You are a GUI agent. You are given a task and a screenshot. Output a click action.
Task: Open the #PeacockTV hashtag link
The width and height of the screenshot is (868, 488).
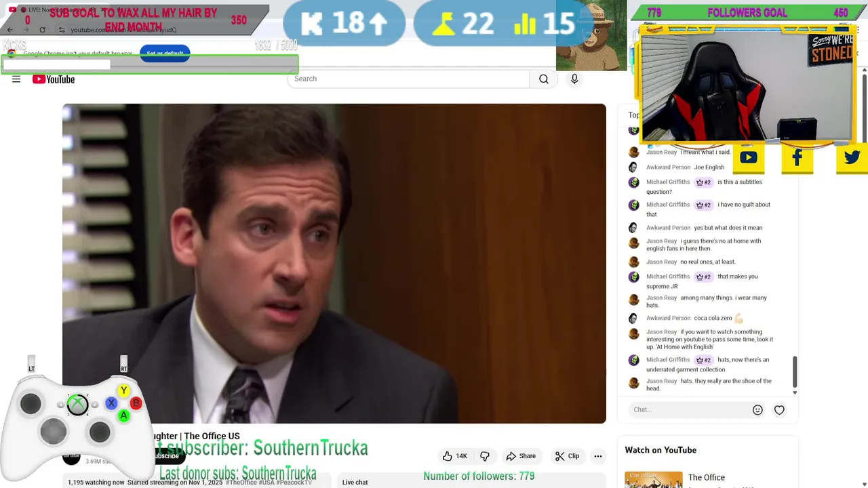pyautogui.click(x=294, y=483)
